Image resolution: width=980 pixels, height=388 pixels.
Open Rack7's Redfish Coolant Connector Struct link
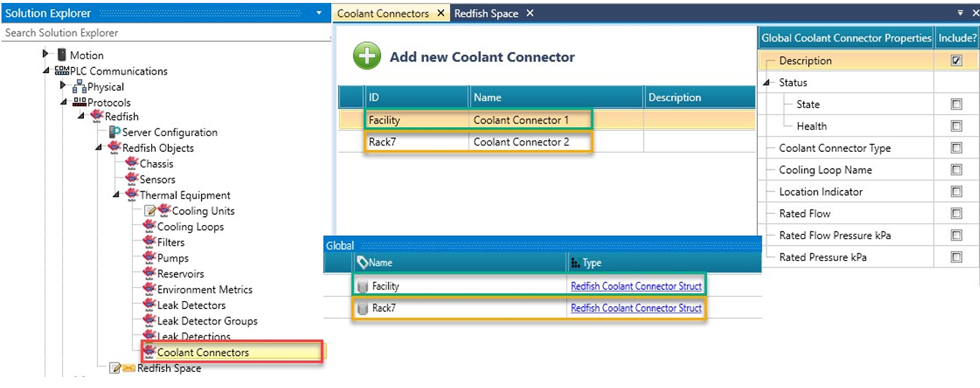click(x=636, y=308)
